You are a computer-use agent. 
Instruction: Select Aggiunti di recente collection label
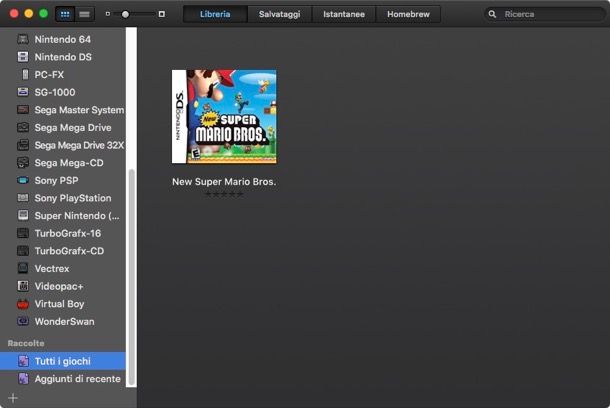point(77,379)
